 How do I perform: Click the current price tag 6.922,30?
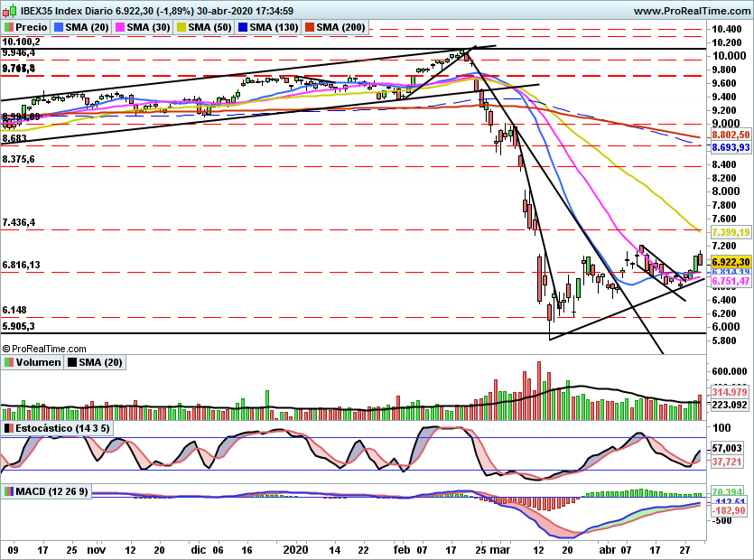click(731, 262)
